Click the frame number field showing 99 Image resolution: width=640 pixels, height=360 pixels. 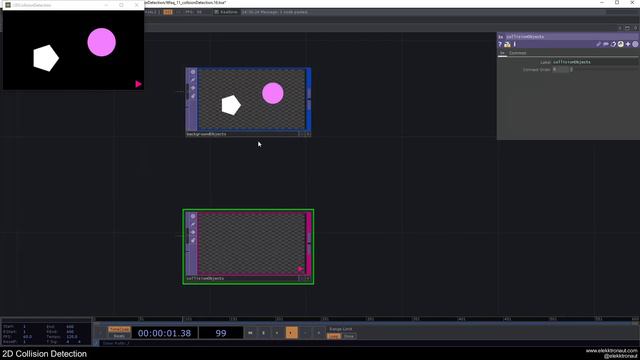click(221, 333)
